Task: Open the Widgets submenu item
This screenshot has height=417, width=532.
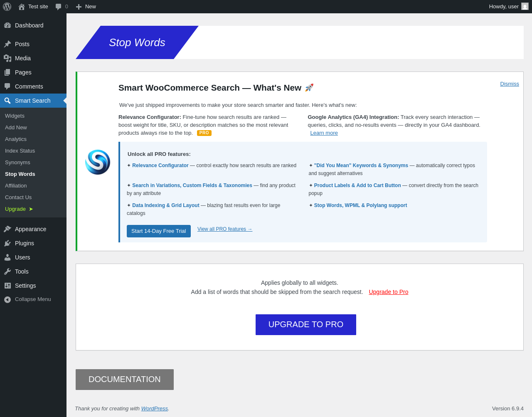Action: pyautogui.click(x=15, y=116)
